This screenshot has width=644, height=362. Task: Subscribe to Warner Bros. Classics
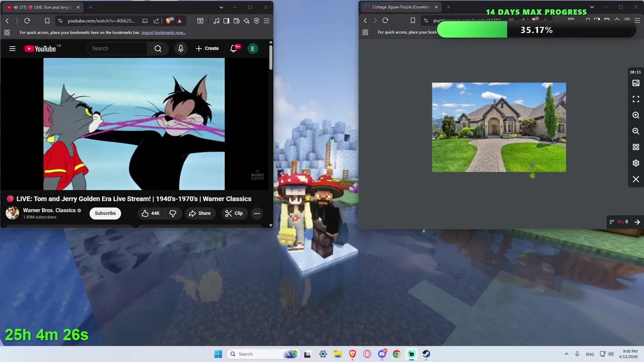tap(105, 213)
